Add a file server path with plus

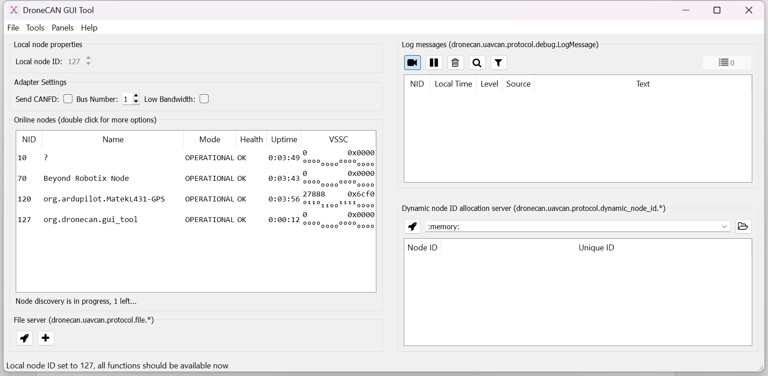(x=46, y=338)
